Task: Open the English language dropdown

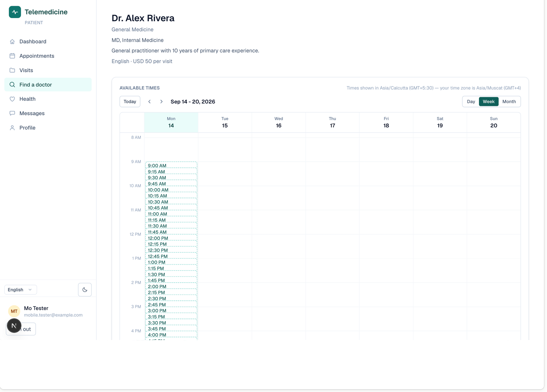Action: coord(21,289)
